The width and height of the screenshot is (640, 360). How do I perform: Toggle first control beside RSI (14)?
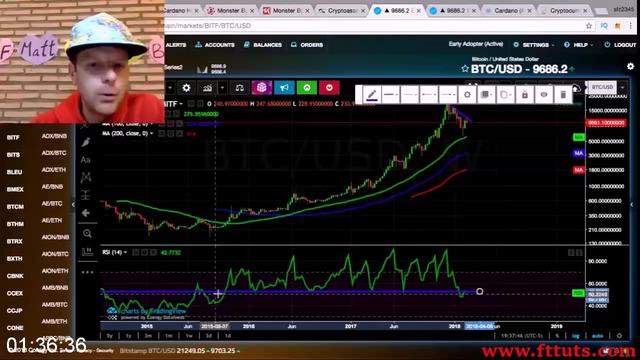[x=136, y=253]
